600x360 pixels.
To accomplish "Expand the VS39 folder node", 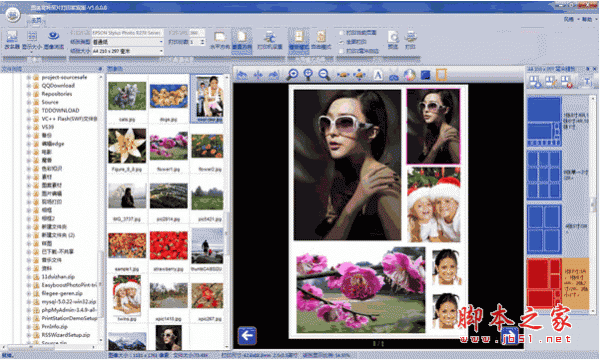I will [x=28, y=127].
